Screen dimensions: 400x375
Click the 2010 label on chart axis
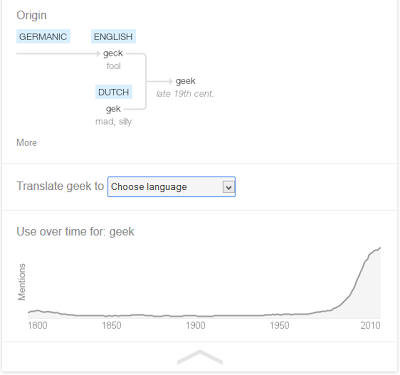[370, 325]
